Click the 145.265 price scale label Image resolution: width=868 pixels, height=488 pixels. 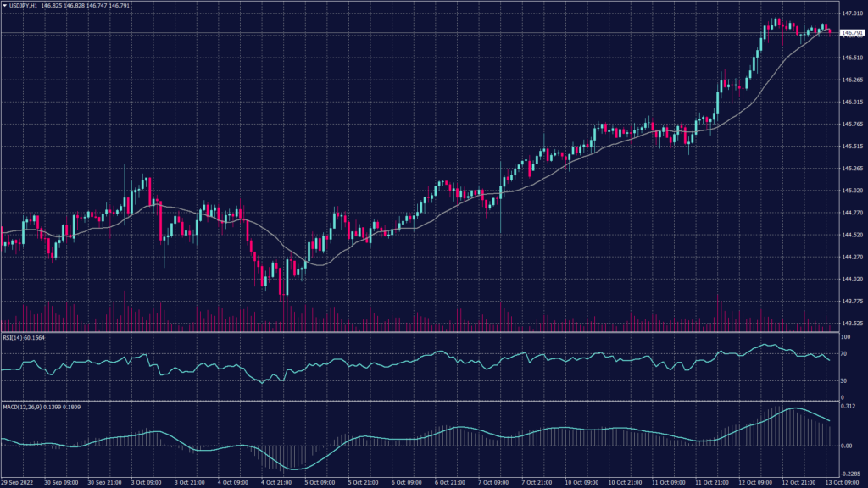pyautogui.click(x=852, y=168)
